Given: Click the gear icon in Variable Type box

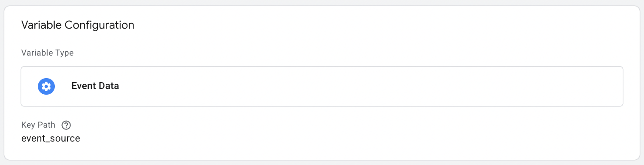Looking at the screenshot, I should click(46, 86).
